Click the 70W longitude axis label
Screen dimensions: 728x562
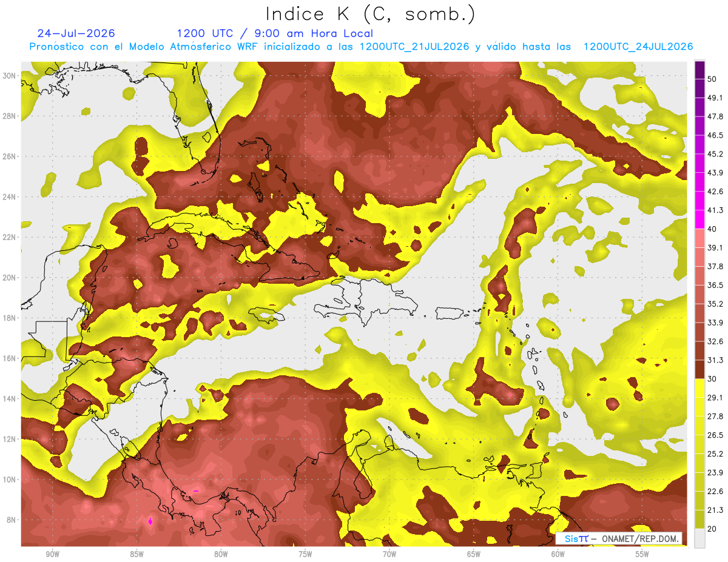[389, 554]
